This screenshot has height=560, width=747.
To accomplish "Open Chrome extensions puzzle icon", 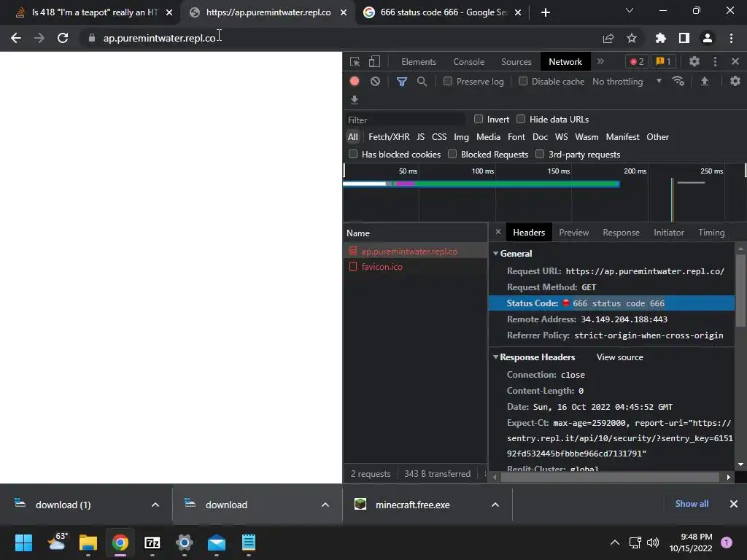I will [x=661, y=38].
